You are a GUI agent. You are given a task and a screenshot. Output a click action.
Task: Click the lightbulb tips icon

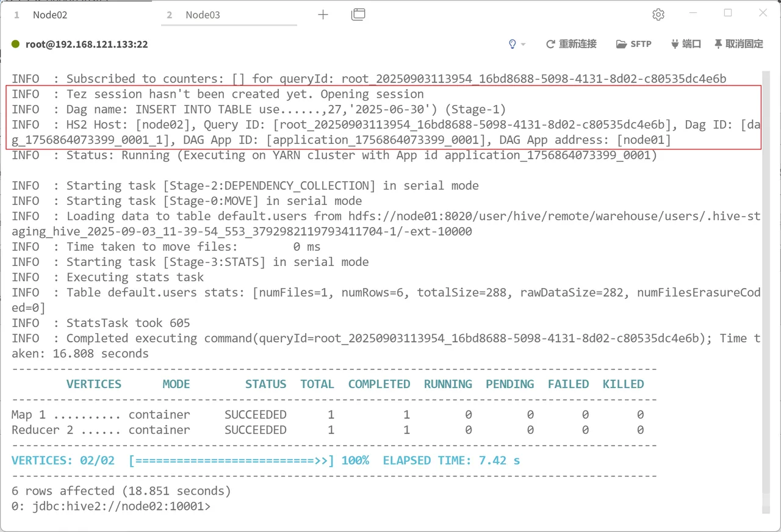(x=513, y=44)
